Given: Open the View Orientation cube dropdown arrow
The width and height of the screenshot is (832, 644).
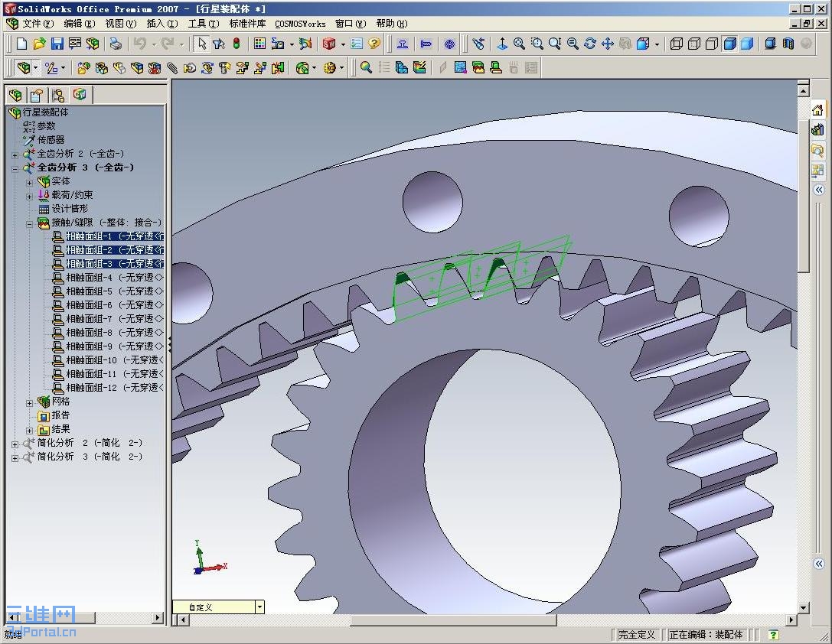Looking at the screenshot, I should coord(657,44).
